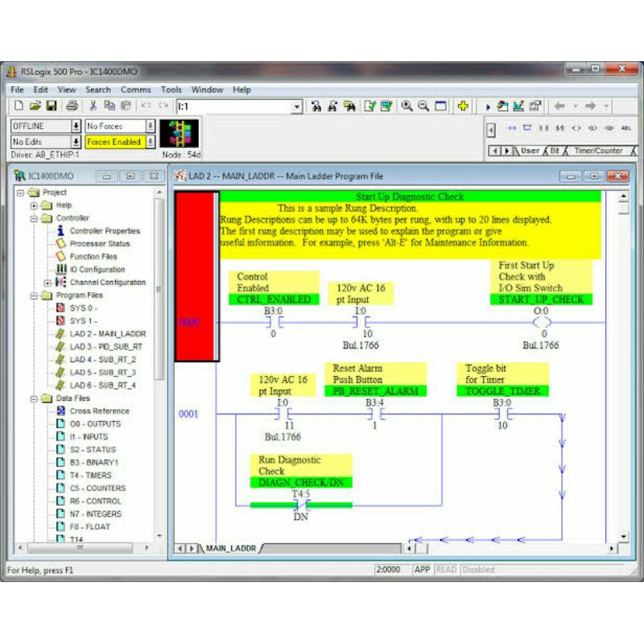644x644 pixels.
Task: Insert a Branch instruction icon
Action: coord(527,128)
